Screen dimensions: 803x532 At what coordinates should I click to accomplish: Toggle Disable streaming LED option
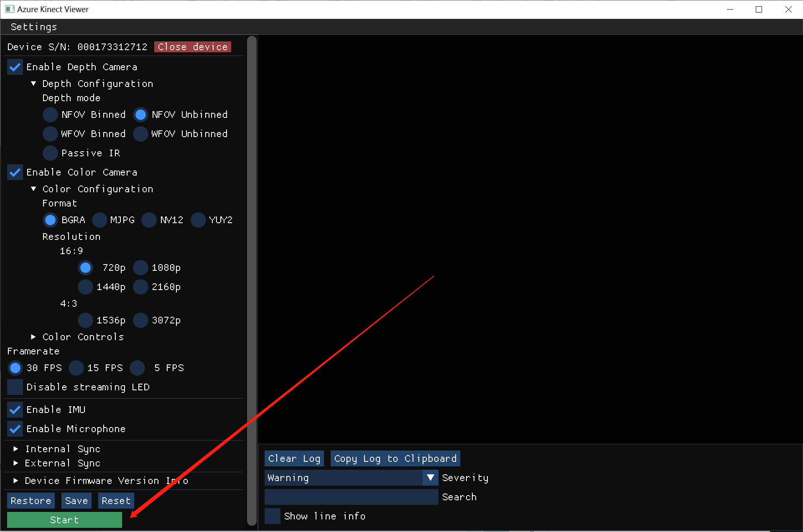pos(15,387)
